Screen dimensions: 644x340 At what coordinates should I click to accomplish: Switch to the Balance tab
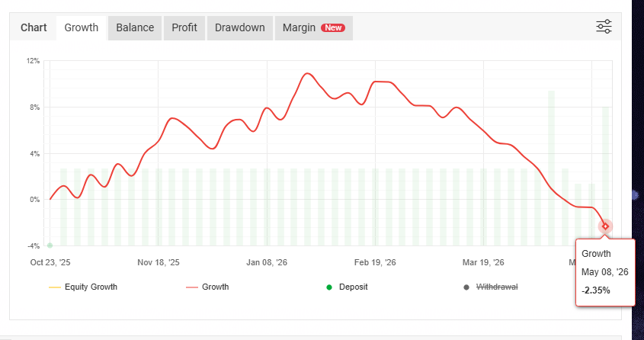tap(135, 28)
